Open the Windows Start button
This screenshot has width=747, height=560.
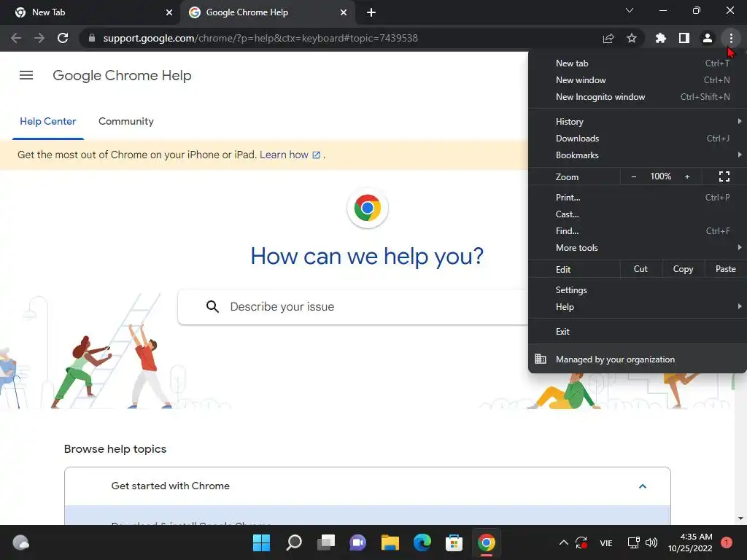(261, 542)
